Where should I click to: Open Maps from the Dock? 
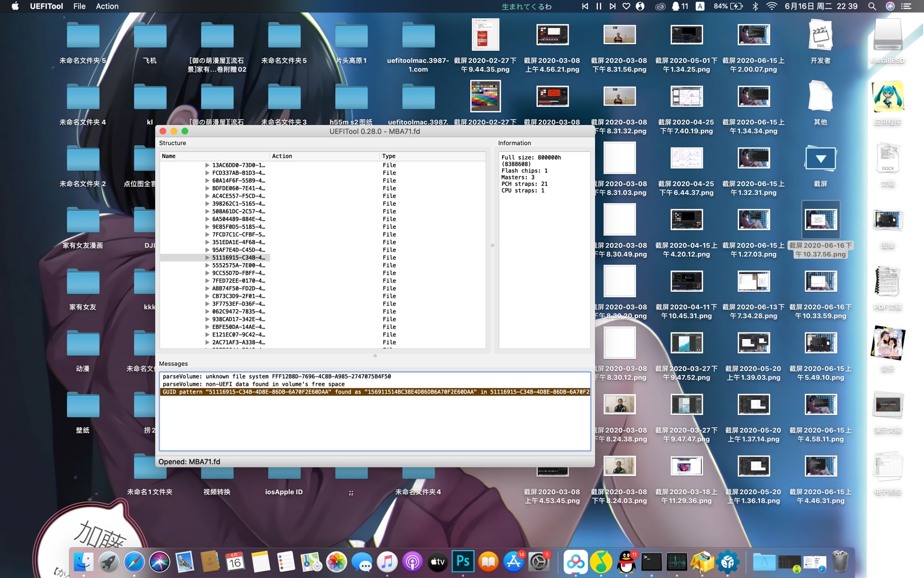pos(311,562)
